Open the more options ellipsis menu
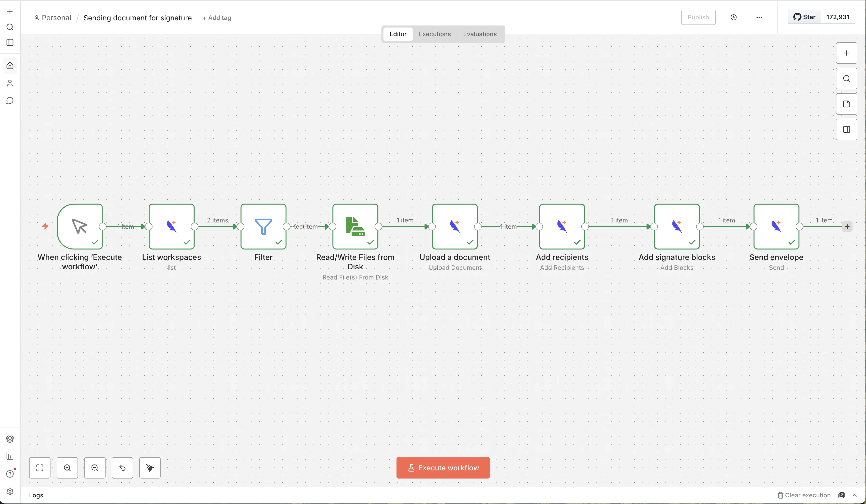 (x=759, y=17)
